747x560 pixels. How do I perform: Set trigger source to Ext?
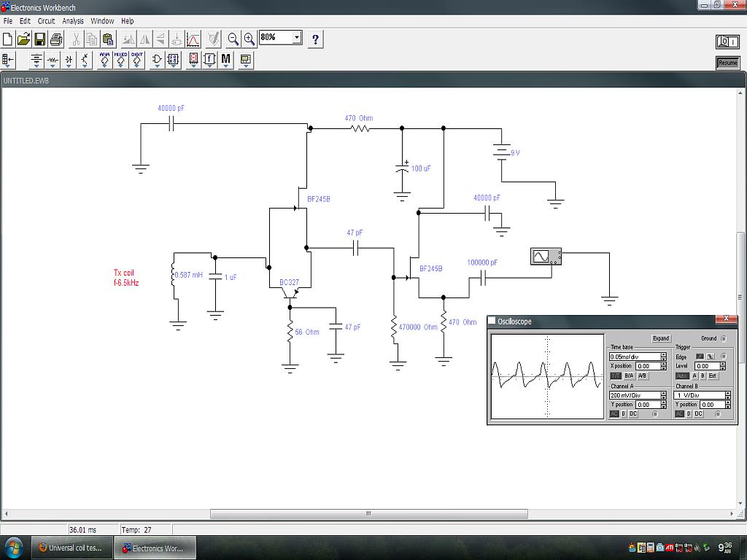[712, 376]
